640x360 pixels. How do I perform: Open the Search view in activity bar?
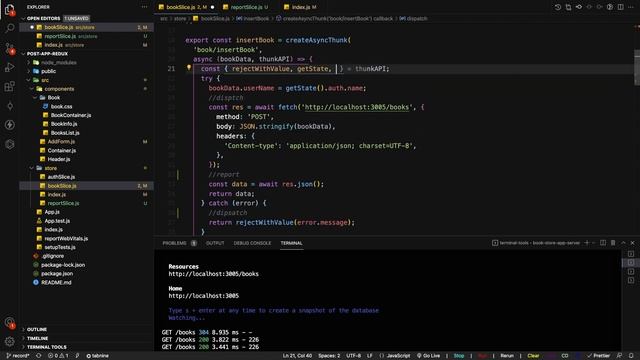[x=9, y=28]
